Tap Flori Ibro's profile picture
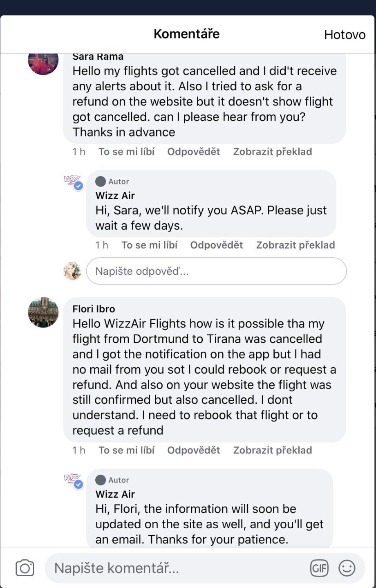The height and width of the screenshot is (588, 376). (43, 312)
